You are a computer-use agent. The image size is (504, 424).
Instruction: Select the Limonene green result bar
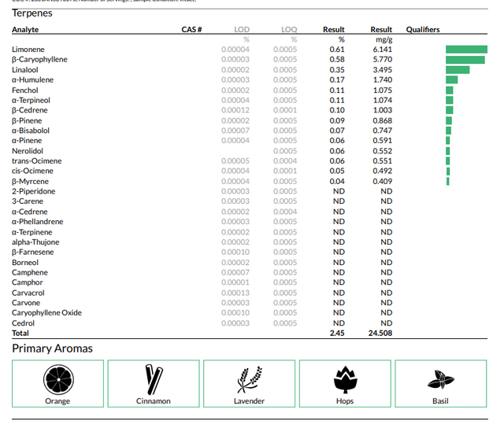pos(466,50)
